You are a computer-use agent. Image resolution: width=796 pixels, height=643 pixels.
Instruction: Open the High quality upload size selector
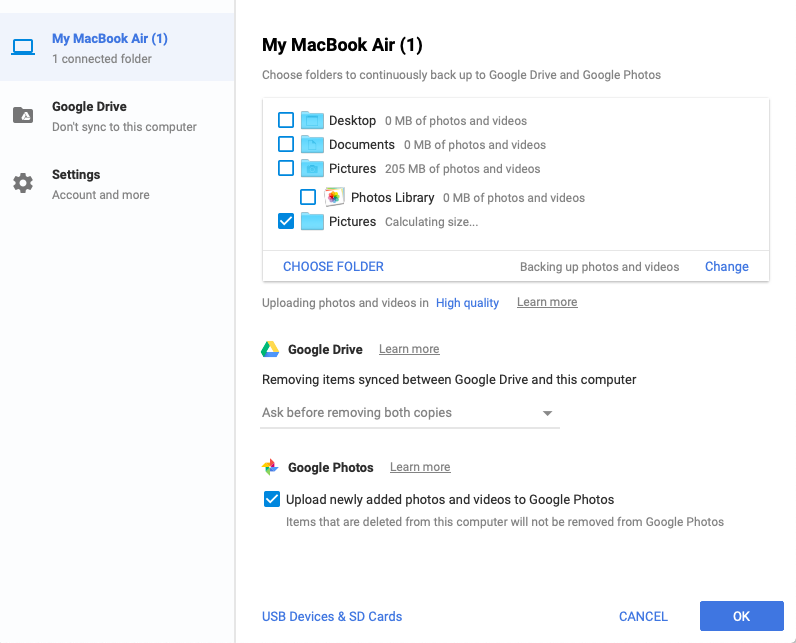[467, 303]
